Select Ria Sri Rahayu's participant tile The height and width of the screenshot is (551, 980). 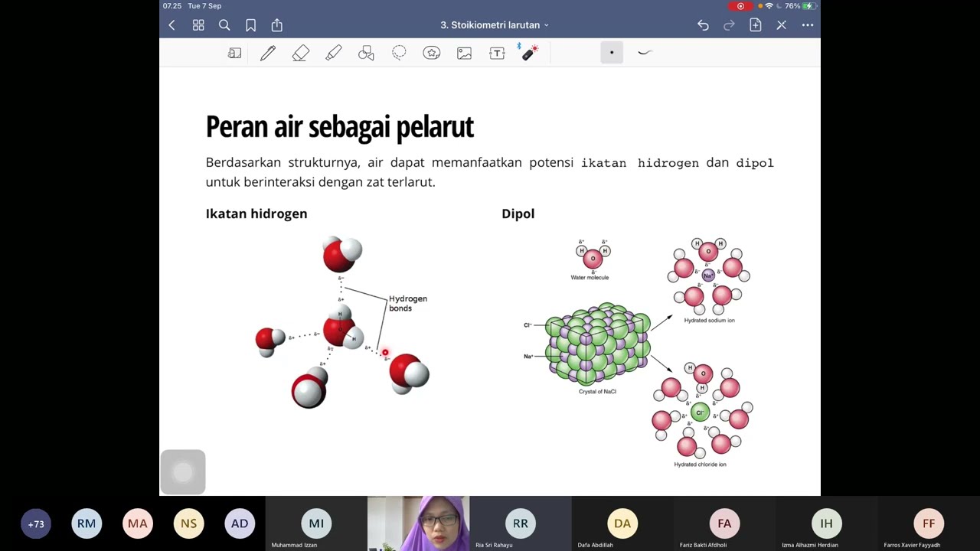coord(520,523)
